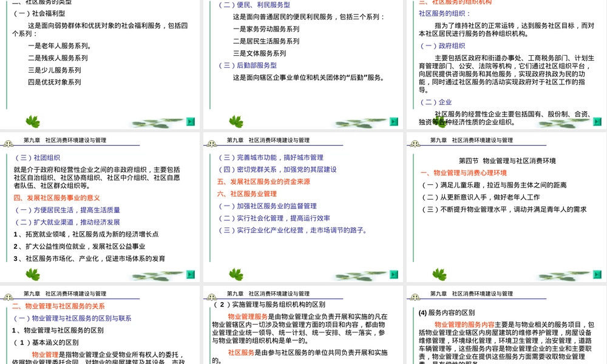Image resolution: width=607 pixels, height=364 pixels.
Task: Select the line （二）实行社会化管理，提高运行效率
Action: (x=274, y=218)
